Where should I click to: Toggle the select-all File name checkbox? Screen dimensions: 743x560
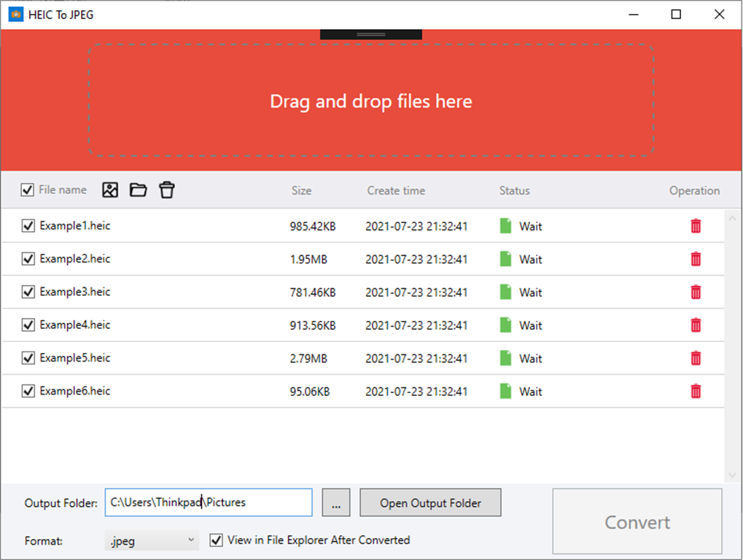point(28,190)
